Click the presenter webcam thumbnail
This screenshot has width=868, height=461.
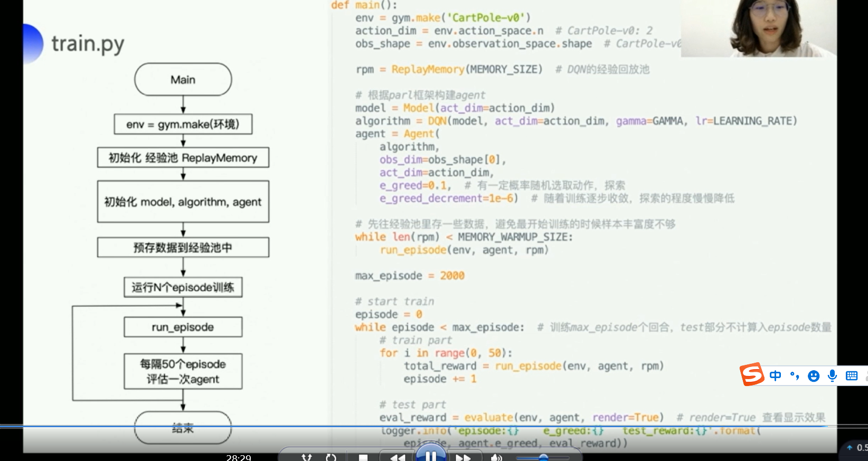[x=759, y=28]
